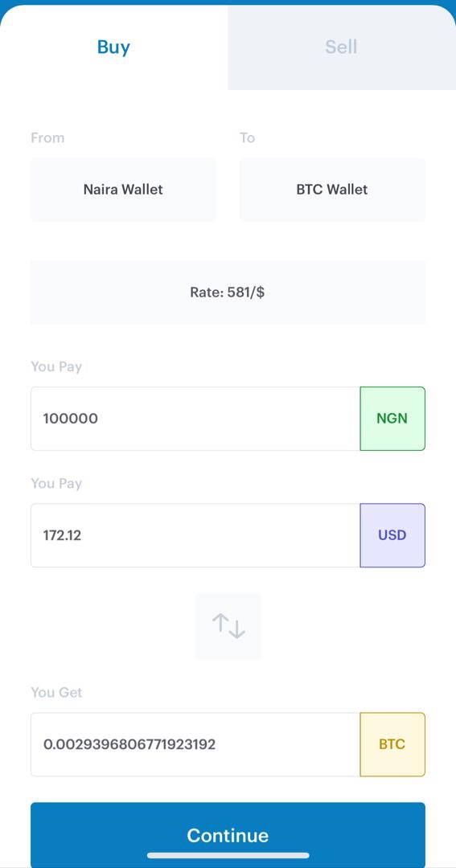Focus the NGN amount field showing 100000
The width and height of the screenshot is (456, 868).
pyautogui.click(x=195, y=419)
